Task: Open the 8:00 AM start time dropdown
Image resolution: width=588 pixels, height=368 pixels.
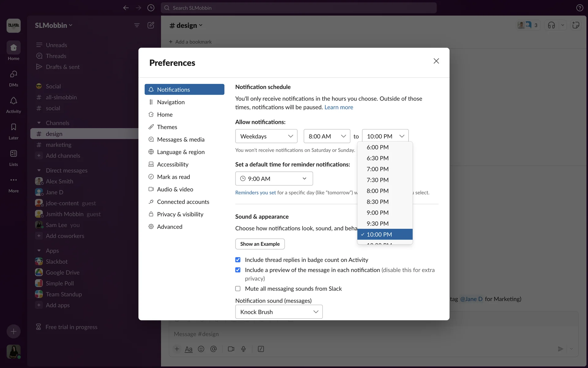Action: [x=327, y=136]
